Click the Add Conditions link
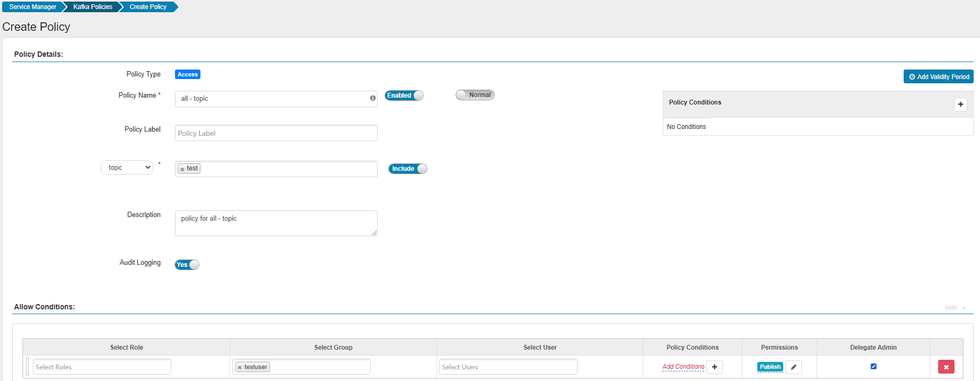The image size is (980, 381). tap(683, 367)
